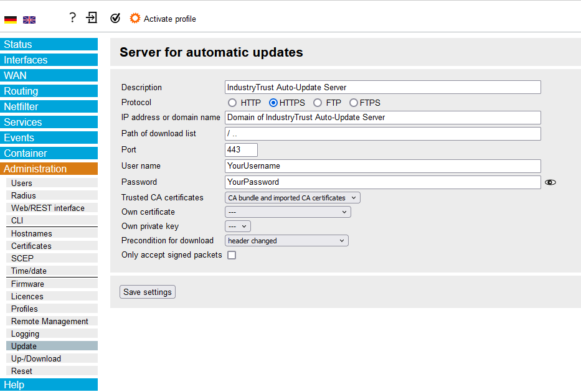
Task: Select the HTTP protocol radio button
Action: click(232, 103)
